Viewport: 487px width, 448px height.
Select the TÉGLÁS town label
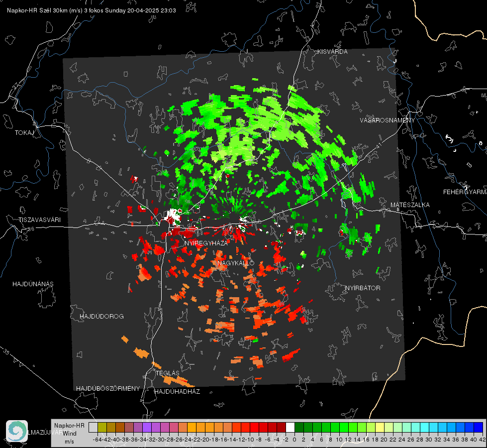[168, 373]
